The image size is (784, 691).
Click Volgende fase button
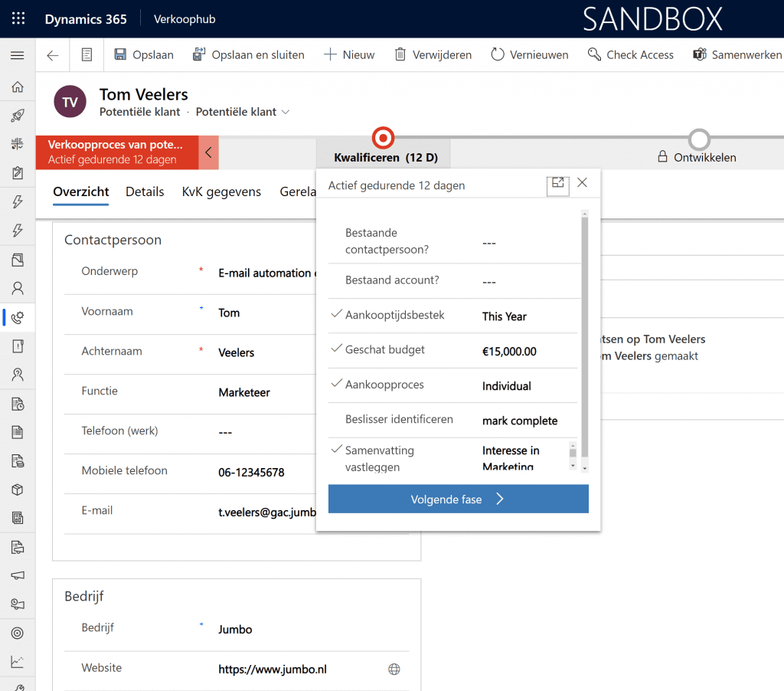[x=458, y=499]
